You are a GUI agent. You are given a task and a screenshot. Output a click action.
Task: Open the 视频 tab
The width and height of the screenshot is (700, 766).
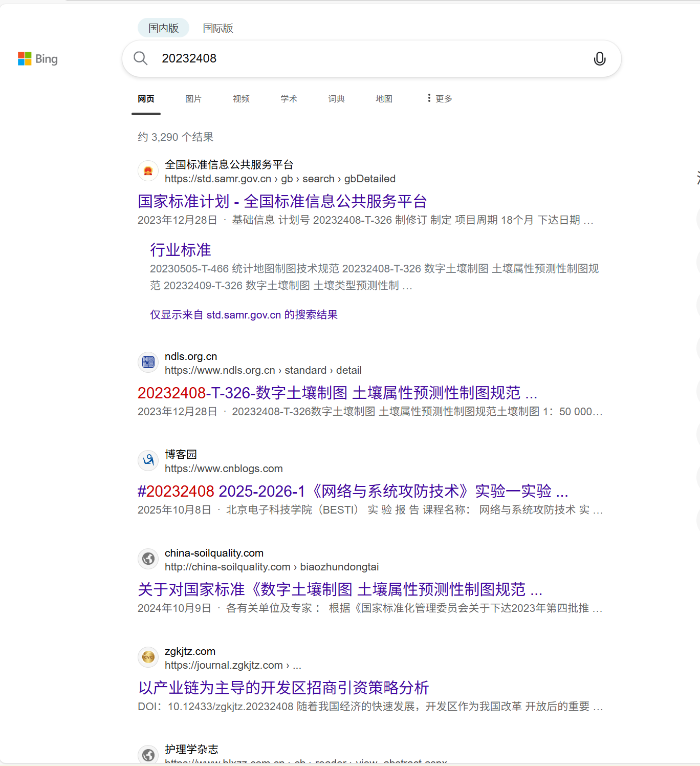coord(241,99)
